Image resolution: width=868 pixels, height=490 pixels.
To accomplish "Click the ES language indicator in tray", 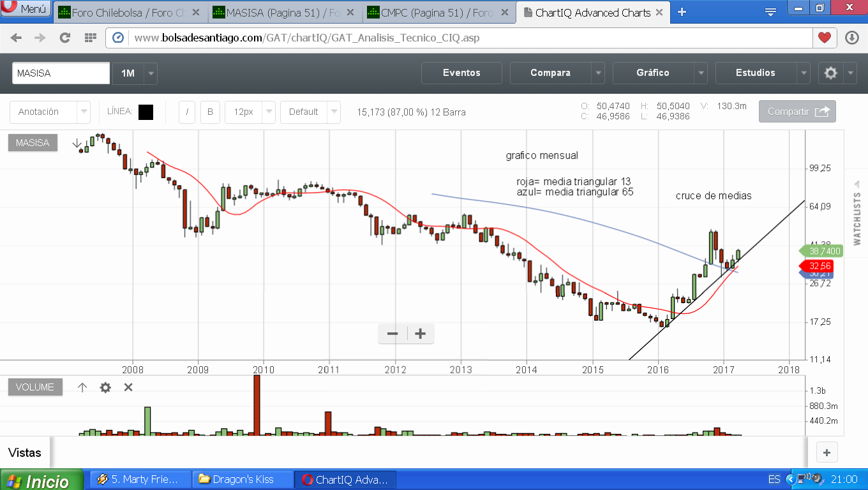I will pyautogui.click(x=774, y=479).
